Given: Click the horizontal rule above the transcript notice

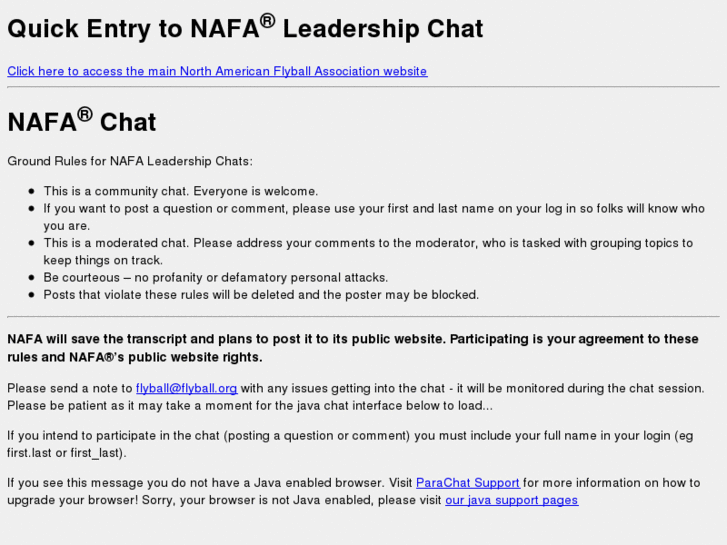Looking at the screenshot, I should click(363, 317).
